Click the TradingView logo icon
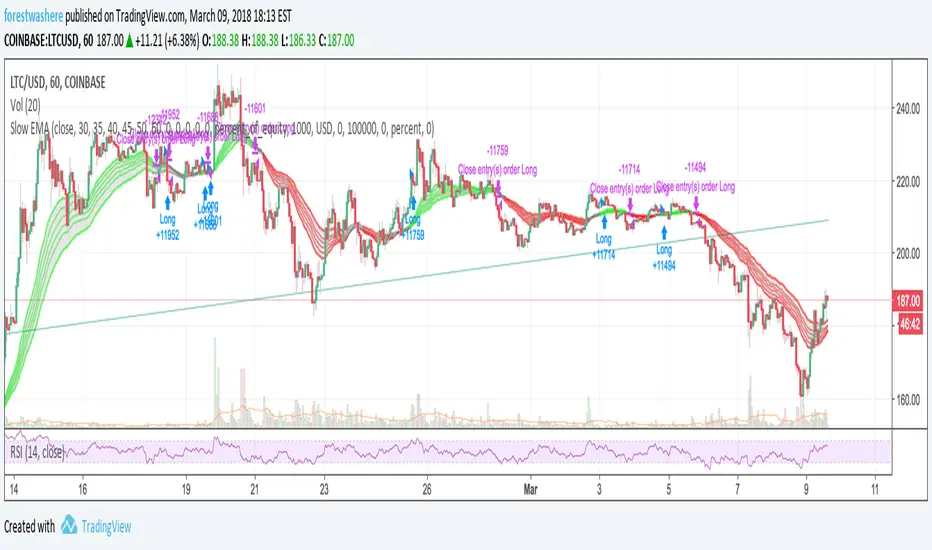Viewport: 932px width, 550px height. pyautogui.click(x=69, y=524)
